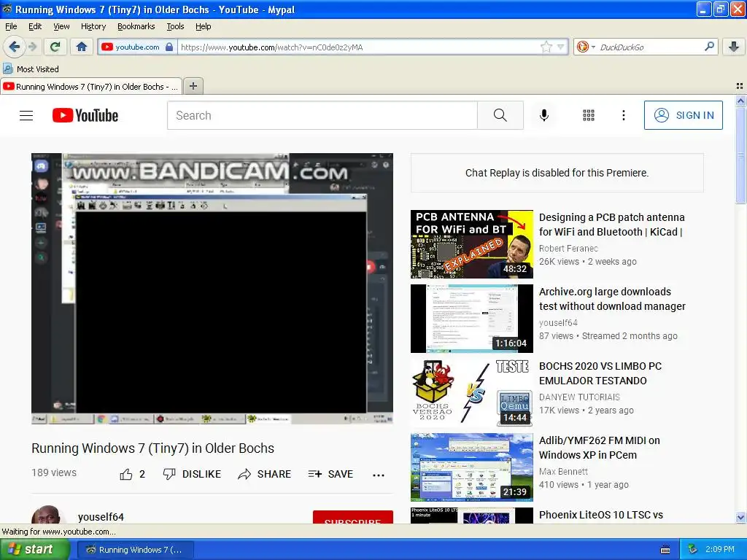Open the downloads arrow button
Screen dimensions: 747x560
click(734, 47)
